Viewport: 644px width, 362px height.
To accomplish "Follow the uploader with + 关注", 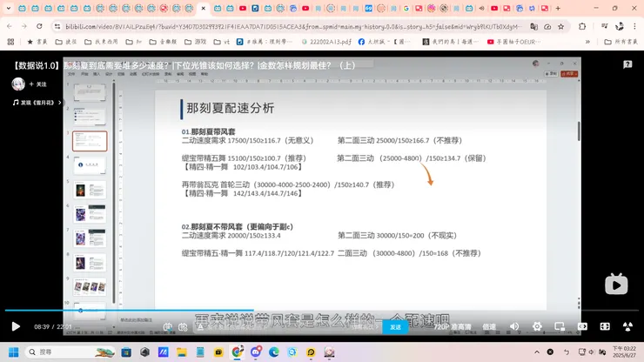I will tap(37, 84).
